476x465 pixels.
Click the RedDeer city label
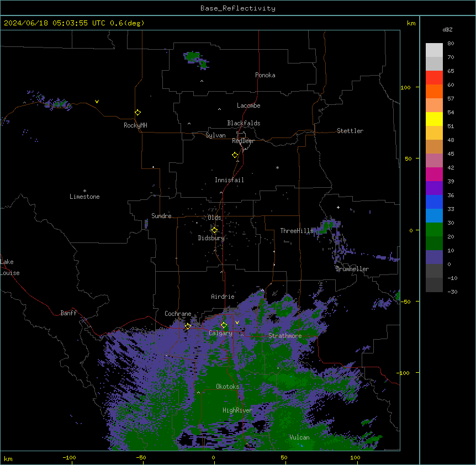tap(243, 141)
